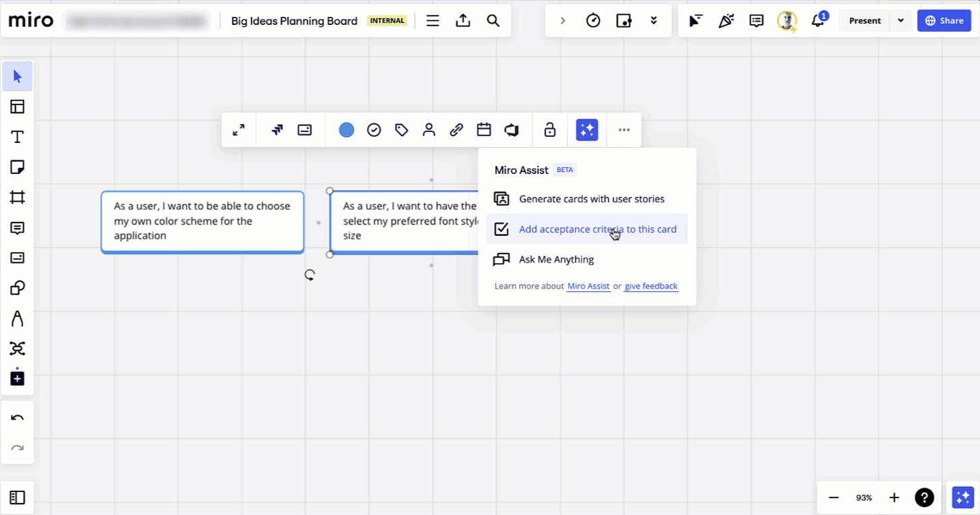Screen dimensions: 980x515
Task: Click the Miro logo
Action: [x=31, y=21]
